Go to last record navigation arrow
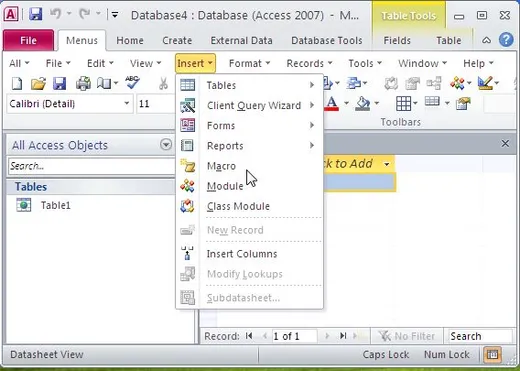 click(343, 336)
